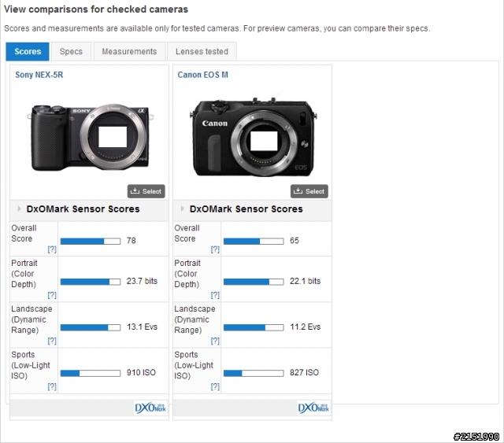Collapse Sony DxOMark Sensor Scores arrow
Screen dimensions: 504x443
[x=19, y=209]
